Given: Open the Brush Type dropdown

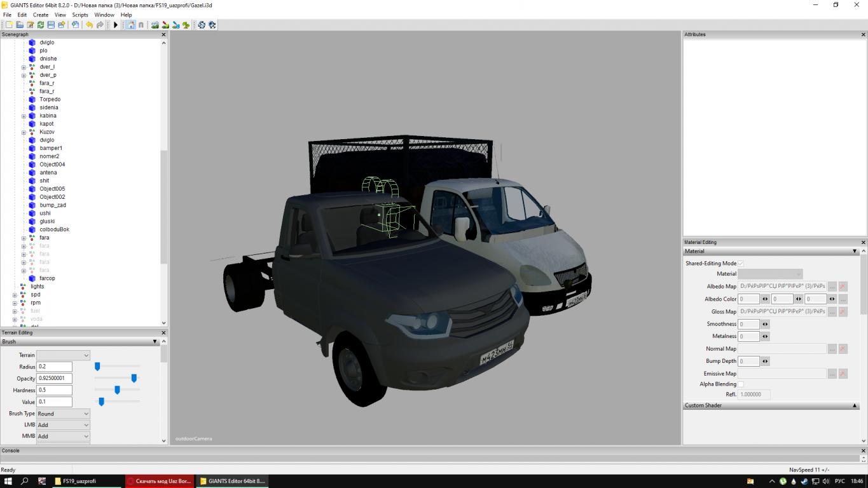Looking at the screenshot, I should tap(63, 414).
